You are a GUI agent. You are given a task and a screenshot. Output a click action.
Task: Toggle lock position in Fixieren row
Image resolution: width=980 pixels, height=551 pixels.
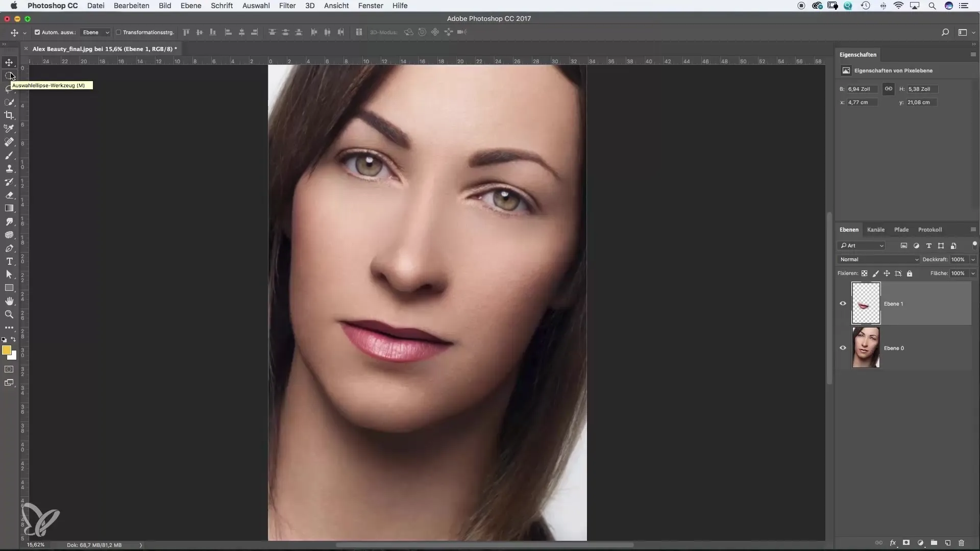(887, 273)
